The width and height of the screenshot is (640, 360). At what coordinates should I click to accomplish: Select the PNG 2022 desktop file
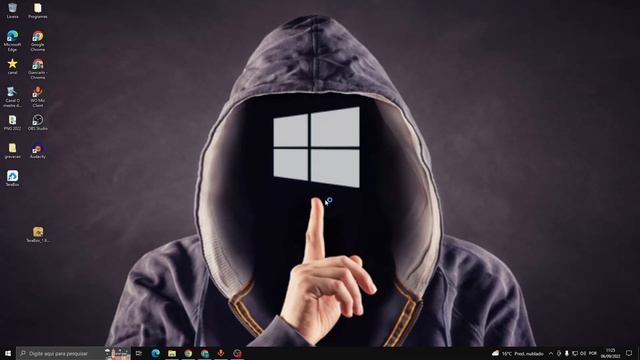(x=12, y=122)
